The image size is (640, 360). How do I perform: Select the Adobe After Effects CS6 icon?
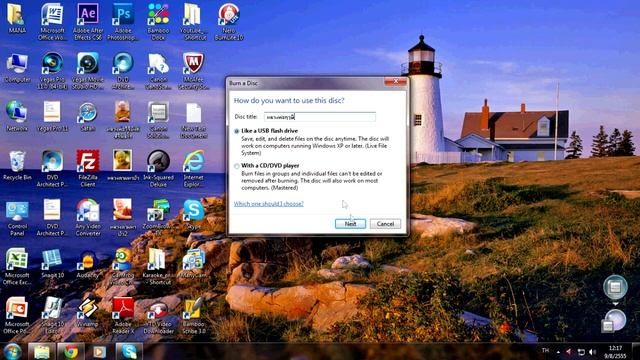click(x=88, y=21)
